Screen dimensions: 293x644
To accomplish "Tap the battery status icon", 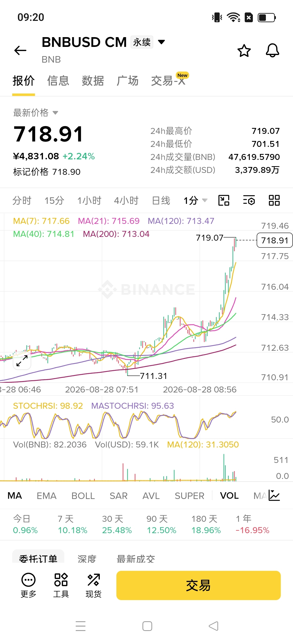I will pyautogui.click(x=267, y=18).
